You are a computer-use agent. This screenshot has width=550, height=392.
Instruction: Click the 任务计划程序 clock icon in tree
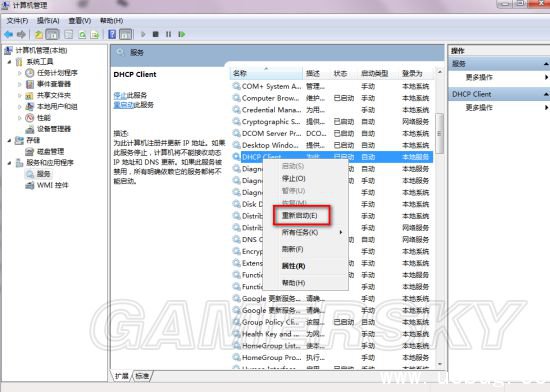(30, 73)
